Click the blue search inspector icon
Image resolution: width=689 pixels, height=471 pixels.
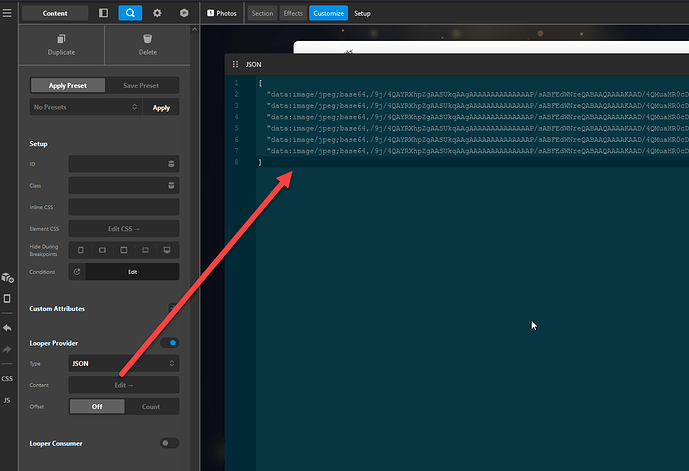coord(130,13)
